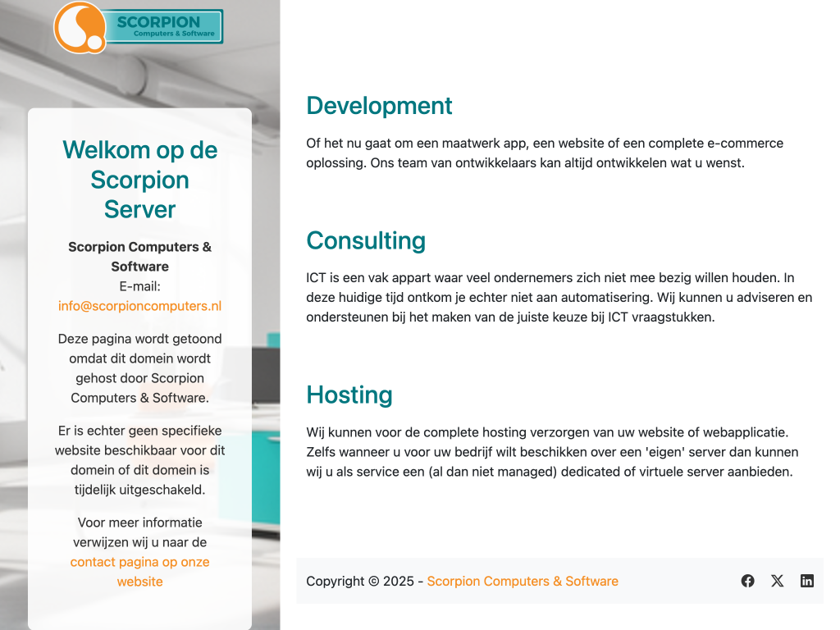Click the Consulting heading
The height and width of the screenshot is (630, 840).
pyautogui.click(x=366, y=240)
